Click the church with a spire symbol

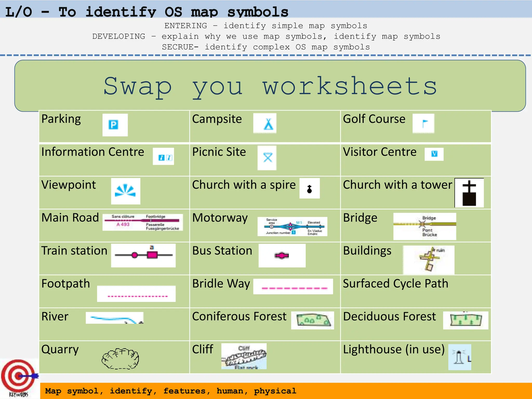(x=310, y=188)
